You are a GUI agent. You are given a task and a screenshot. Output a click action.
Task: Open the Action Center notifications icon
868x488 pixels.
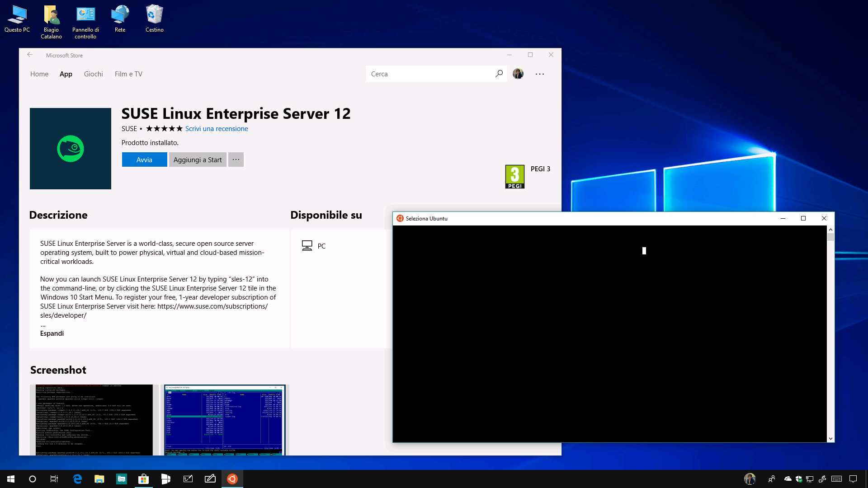coord(854,479)
